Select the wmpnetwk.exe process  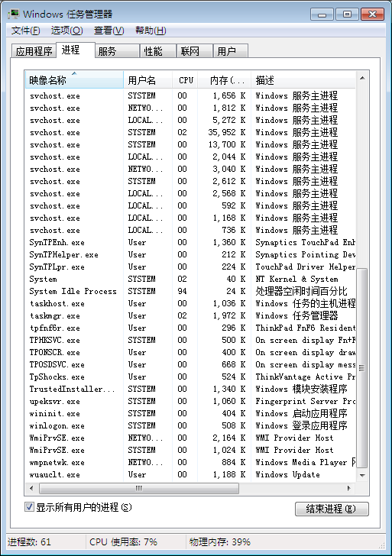click(x=190, y=462)
